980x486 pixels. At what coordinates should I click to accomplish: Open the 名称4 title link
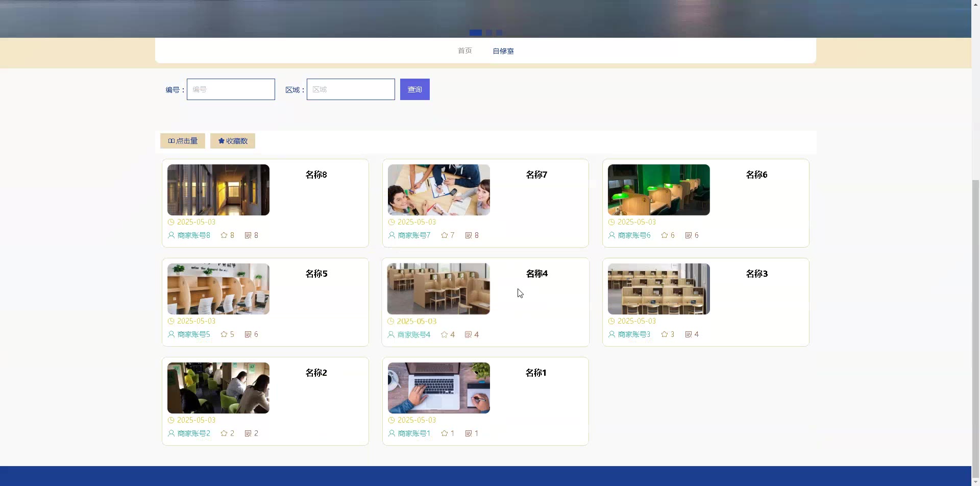[x=537, y=274]
